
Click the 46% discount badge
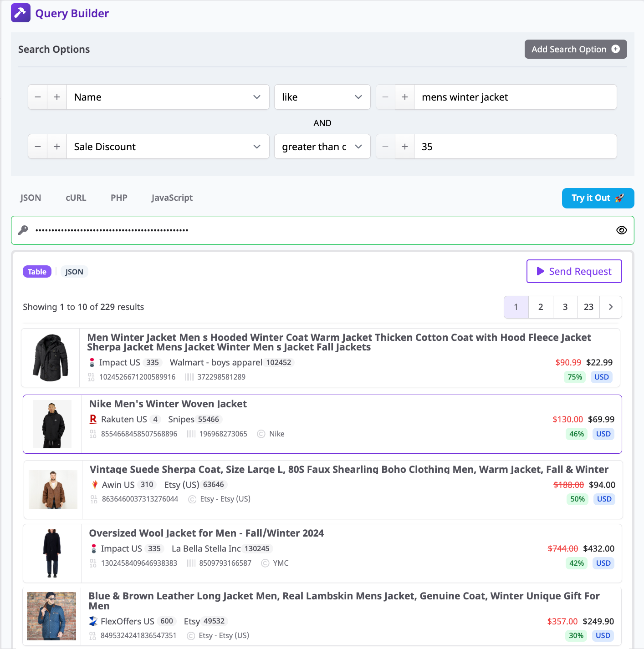coord(577,434)
